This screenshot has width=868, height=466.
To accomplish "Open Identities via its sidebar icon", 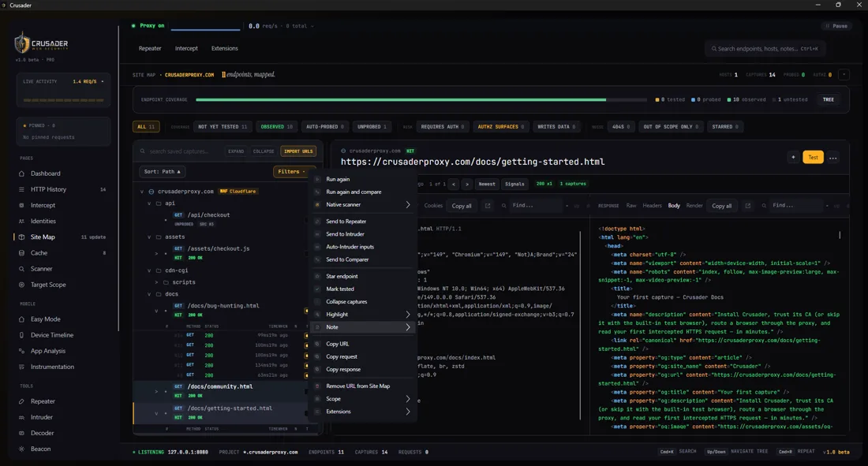I will click(21, 221).
